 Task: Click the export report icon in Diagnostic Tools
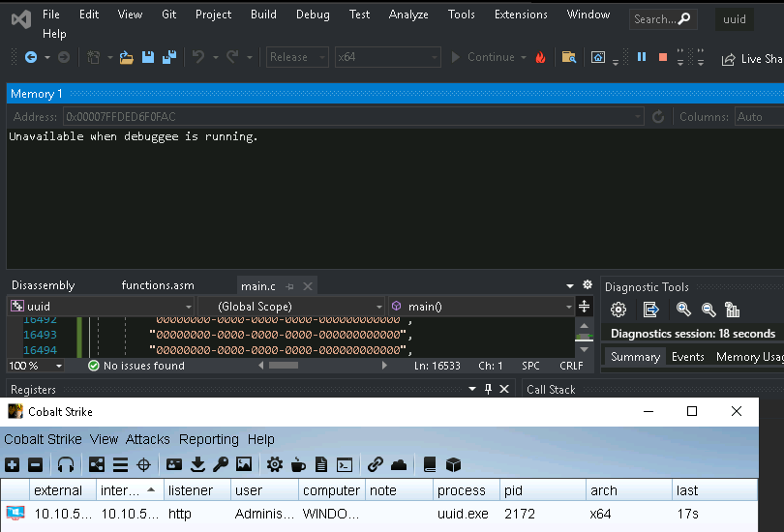click(x=651, y=310)
